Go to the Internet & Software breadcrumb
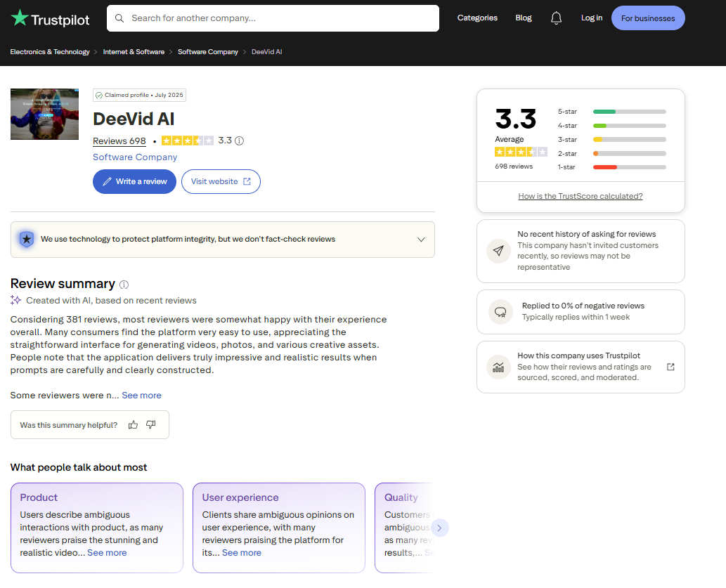Viewport: 726px width, 588px height. 134,52
